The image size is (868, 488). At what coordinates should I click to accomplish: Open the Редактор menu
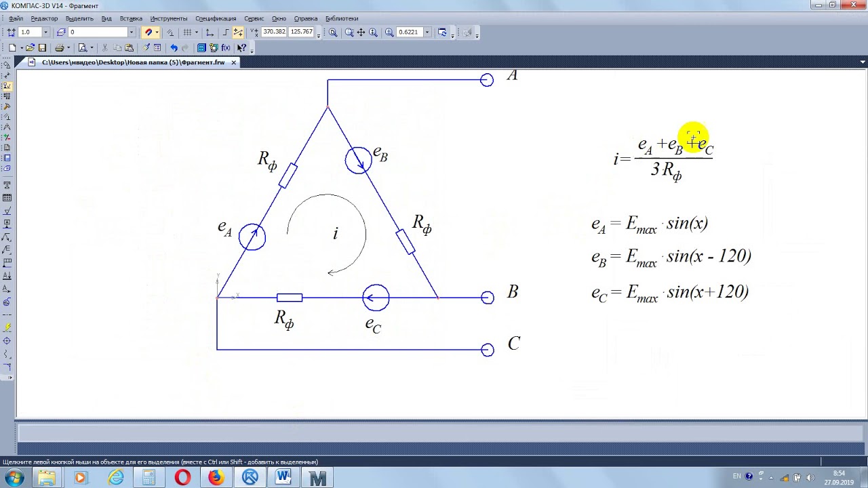44,18
